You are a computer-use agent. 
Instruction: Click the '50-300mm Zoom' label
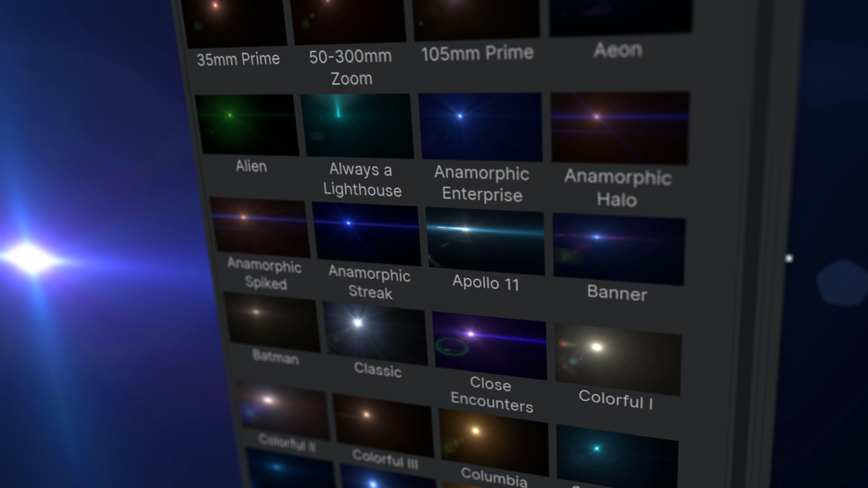(x=351, y=67)
